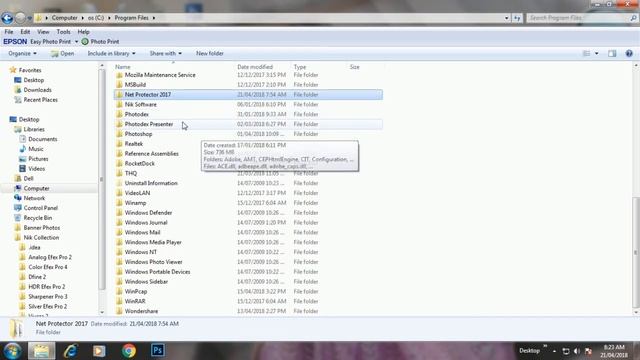The width and height of the screenshot is (640, 360).
Task: Click Program Files in the breadcrumb
Action: click(131, 18)
